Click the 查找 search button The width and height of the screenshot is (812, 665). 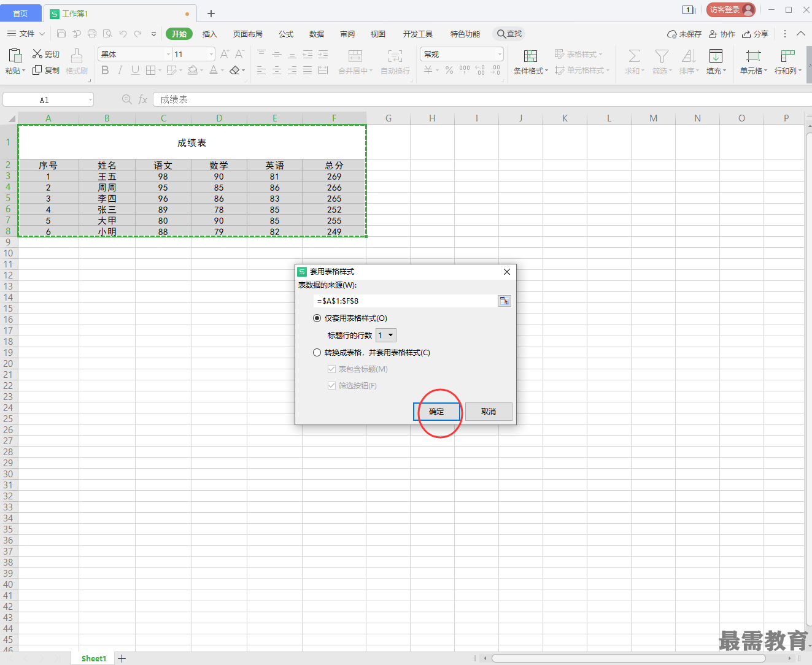click(x=509, y=34)
